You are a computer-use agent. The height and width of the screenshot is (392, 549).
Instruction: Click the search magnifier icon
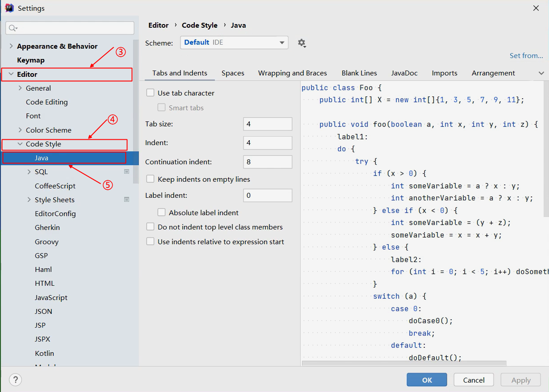[13, 28]
